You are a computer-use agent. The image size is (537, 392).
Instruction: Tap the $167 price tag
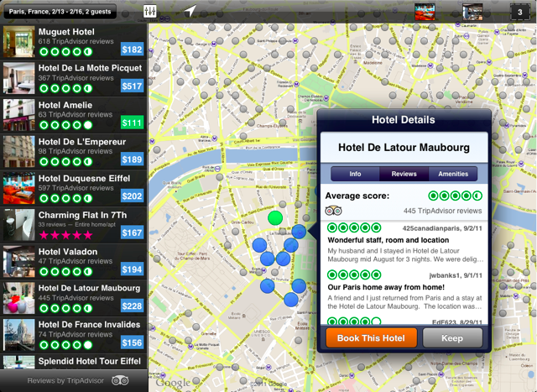(132, 233)
